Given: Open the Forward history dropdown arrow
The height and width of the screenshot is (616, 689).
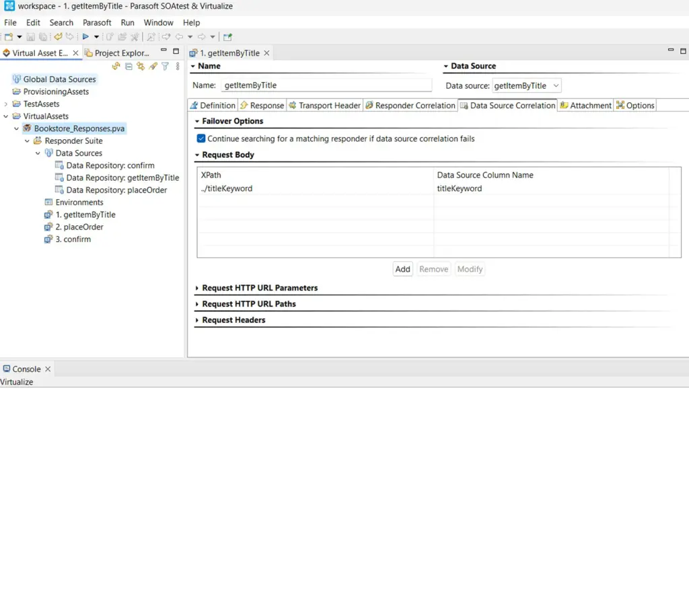Looking at the screenshot, I should coord(212,37).
